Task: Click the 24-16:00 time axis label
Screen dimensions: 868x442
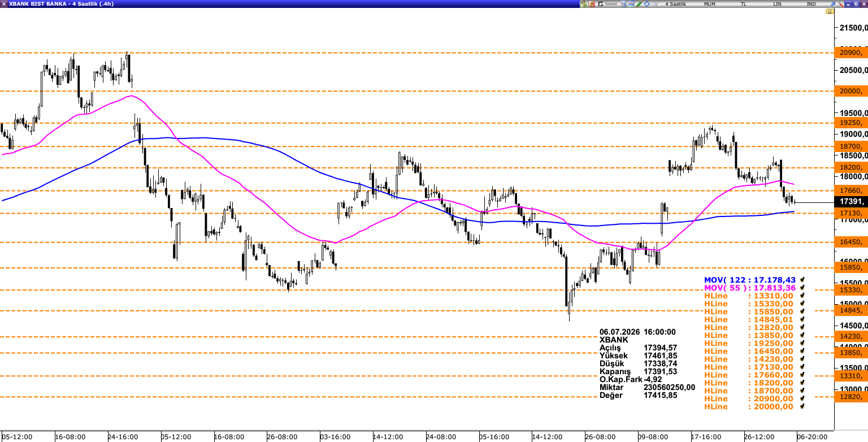Action: pos(123,437)
